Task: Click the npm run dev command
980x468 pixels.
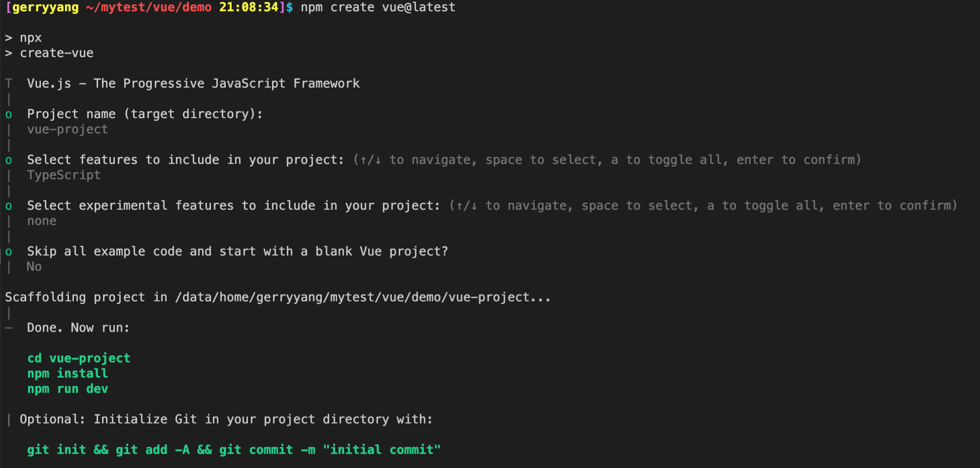Action: click(x=68, y=389)
